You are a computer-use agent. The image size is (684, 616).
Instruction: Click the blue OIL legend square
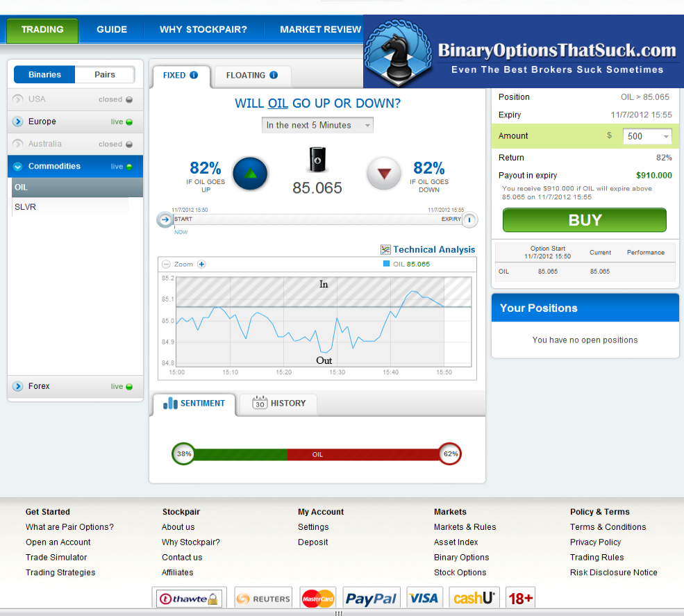386,263
